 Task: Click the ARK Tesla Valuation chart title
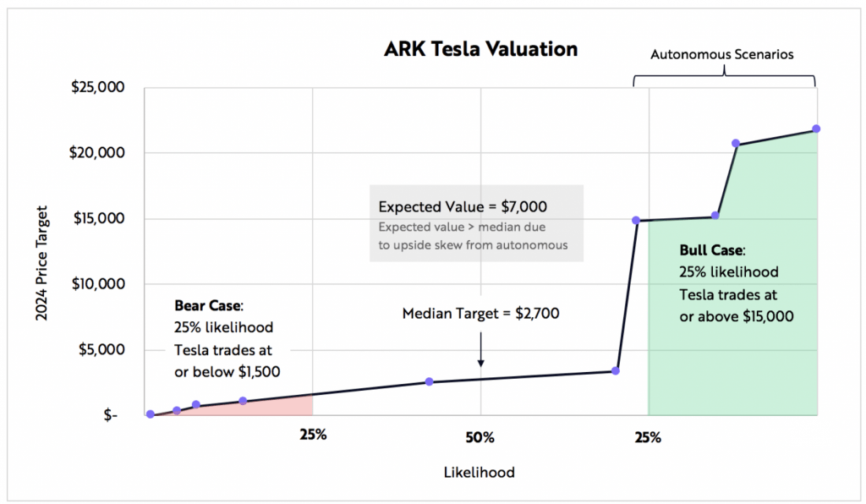click(x=480, y=49)
